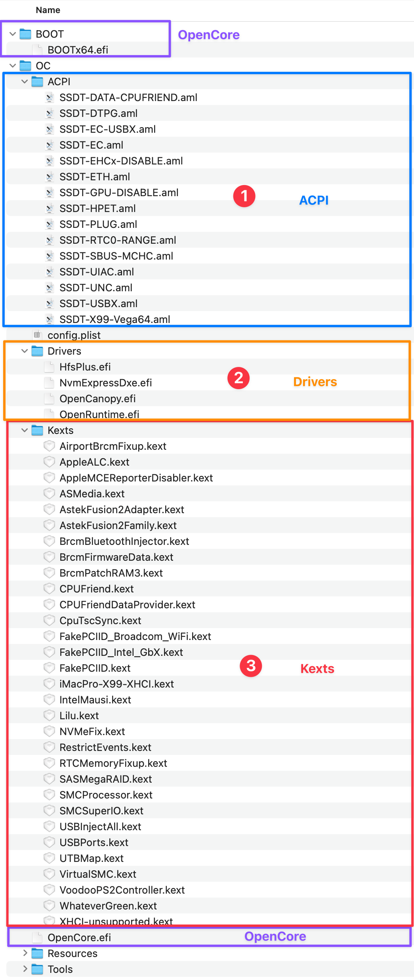
Task: Select the file SSDT-ETH.aml
Action: click(95, 177)
